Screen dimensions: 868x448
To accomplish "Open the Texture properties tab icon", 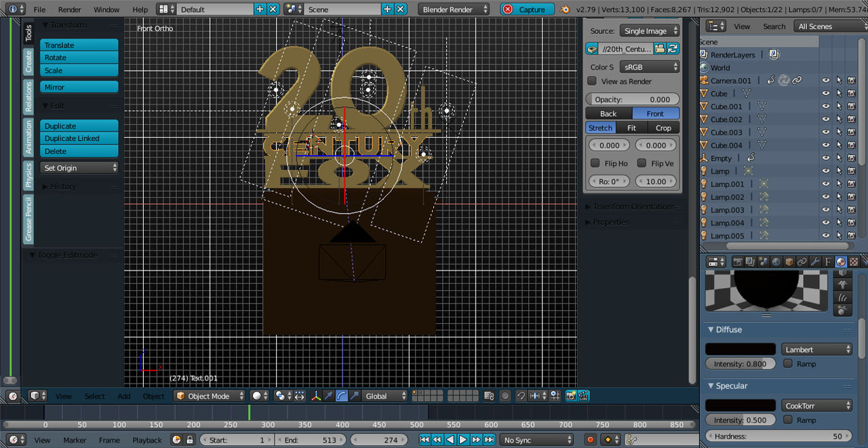I will [x=854, y=262].
